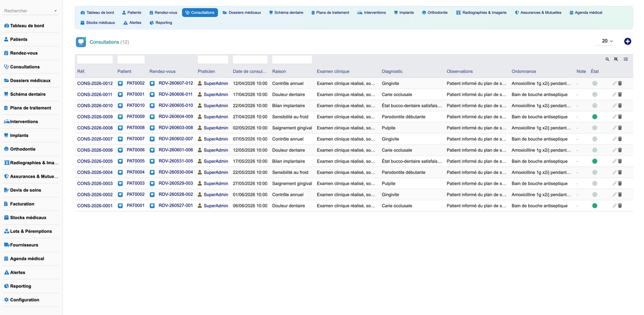This screenshot has width=644, height=315.
Task: Click the Implants icon in sidebar
Action: click(6, 135)
